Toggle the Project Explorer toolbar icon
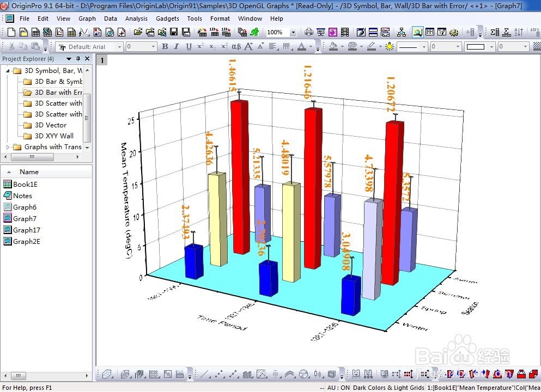 tap(417, 32)
